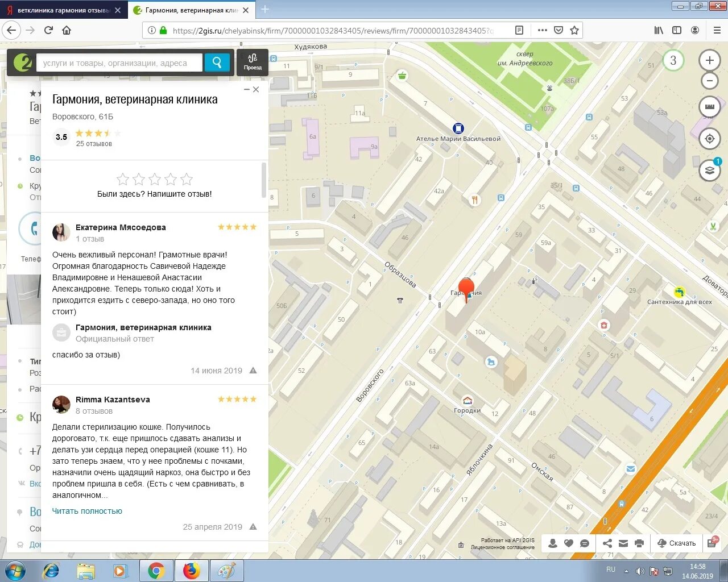
Task: Send map by email envelope icon
Action: 623,543
